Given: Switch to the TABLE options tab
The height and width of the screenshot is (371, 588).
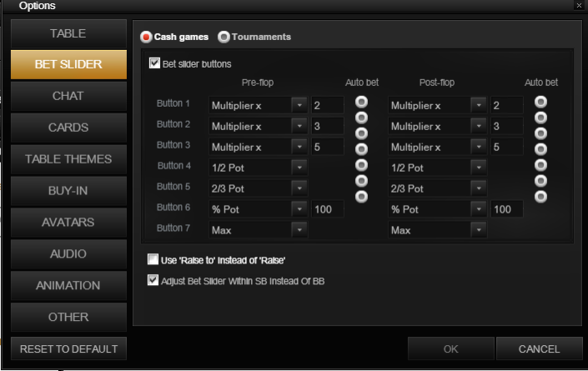Looking at the screenshot, I should tap(68, 34).
